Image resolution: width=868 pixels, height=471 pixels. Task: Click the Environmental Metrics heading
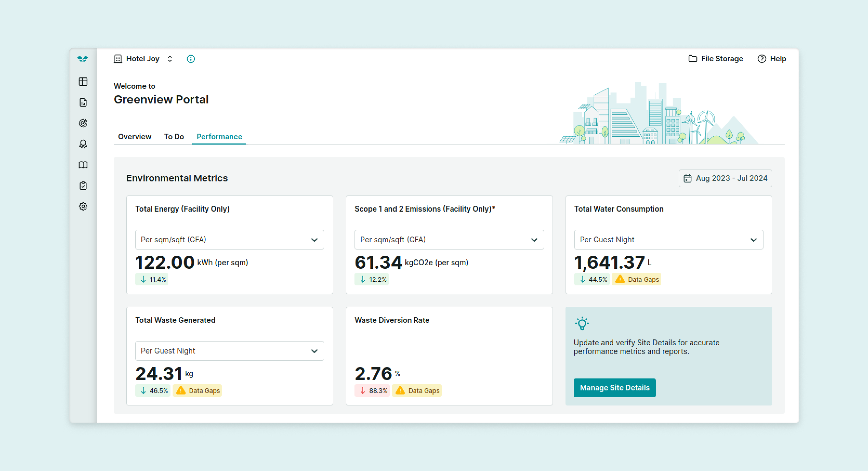[177, 178]
